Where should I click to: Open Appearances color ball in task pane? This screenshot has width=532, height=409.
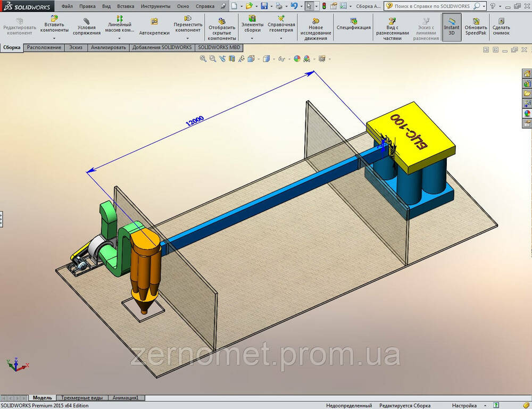click(527, 113)
